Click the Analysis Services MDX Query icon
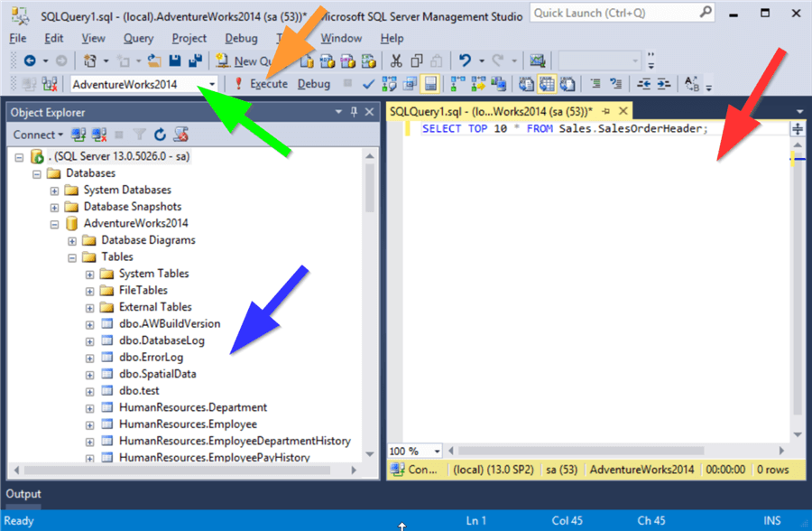Screen dimensions: 812x531 (328, 61)
